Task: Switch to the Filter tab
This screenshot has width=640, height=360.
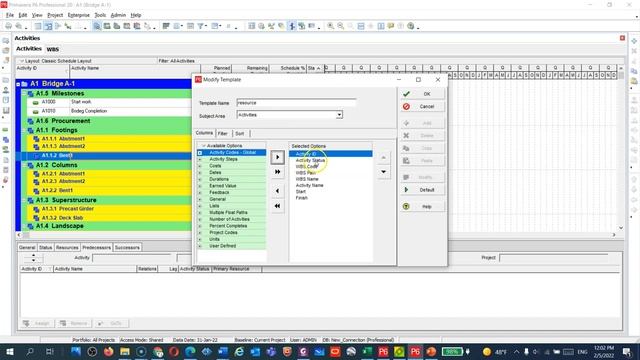Action: (x=222, y=133)
